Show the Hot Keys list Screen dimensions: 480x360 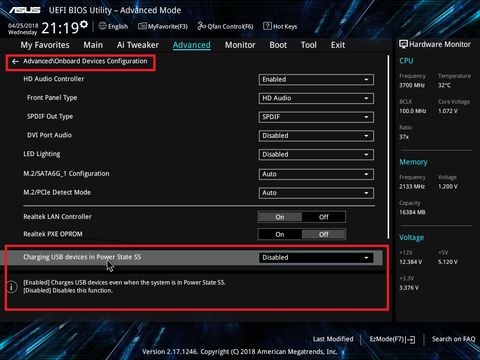pyautogui.click(x=280, y=26)
